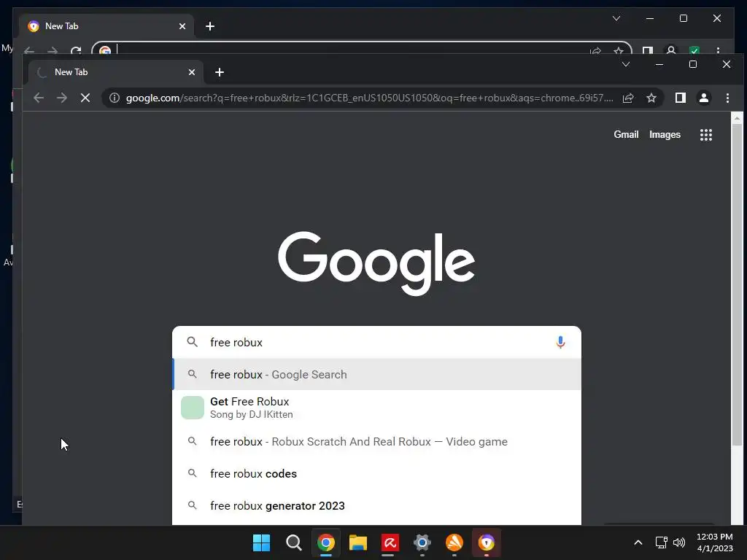
Task: View site information icon next to google.com
Action: pos(115,98)
